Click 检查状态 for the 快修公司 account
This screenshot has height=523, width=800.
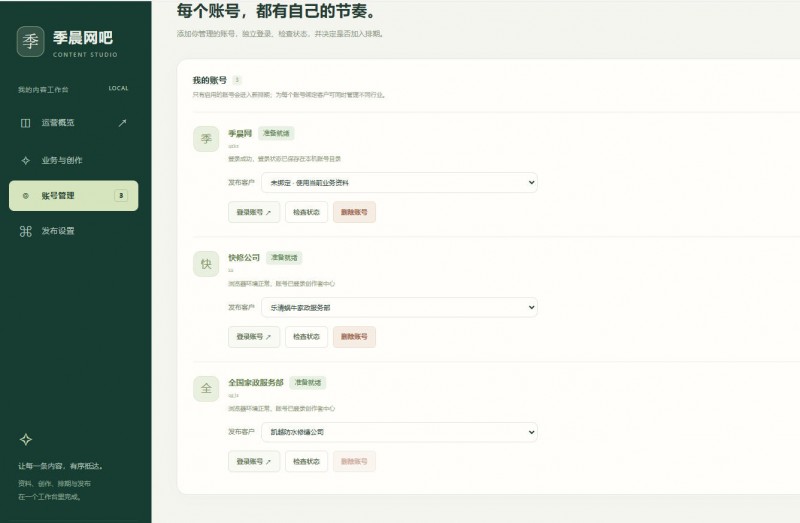coord(306,337)
